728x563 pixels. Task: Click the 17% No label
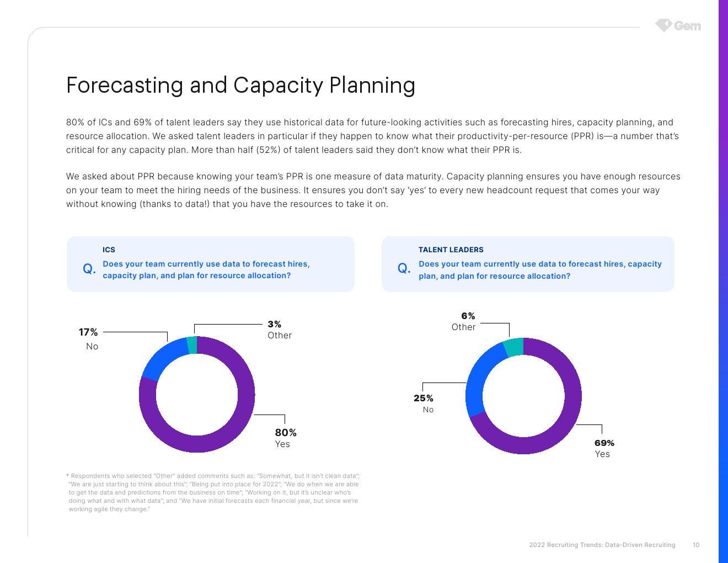pyautogui.click(x=88, y=339)
